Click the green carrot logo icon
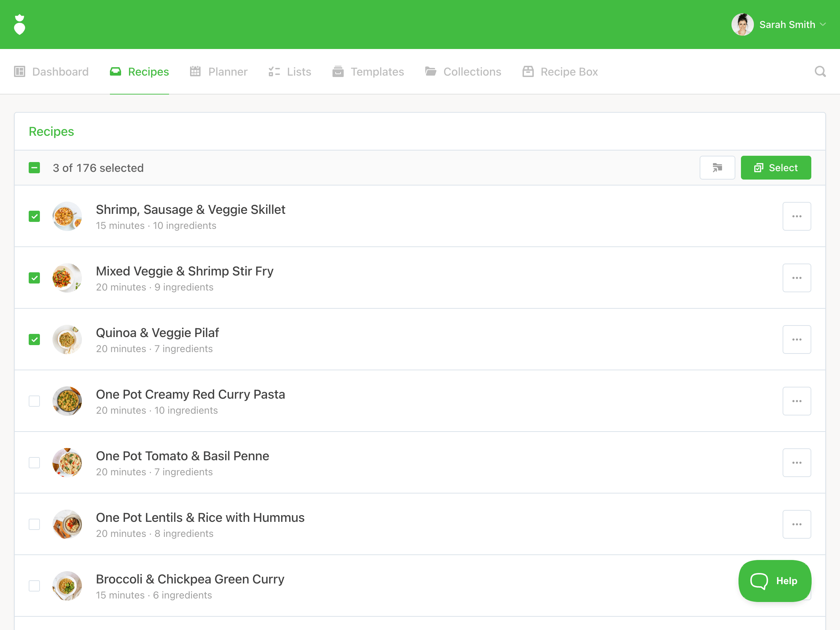The width and height of the screenshot is (840, 630). tap(19, 25)
